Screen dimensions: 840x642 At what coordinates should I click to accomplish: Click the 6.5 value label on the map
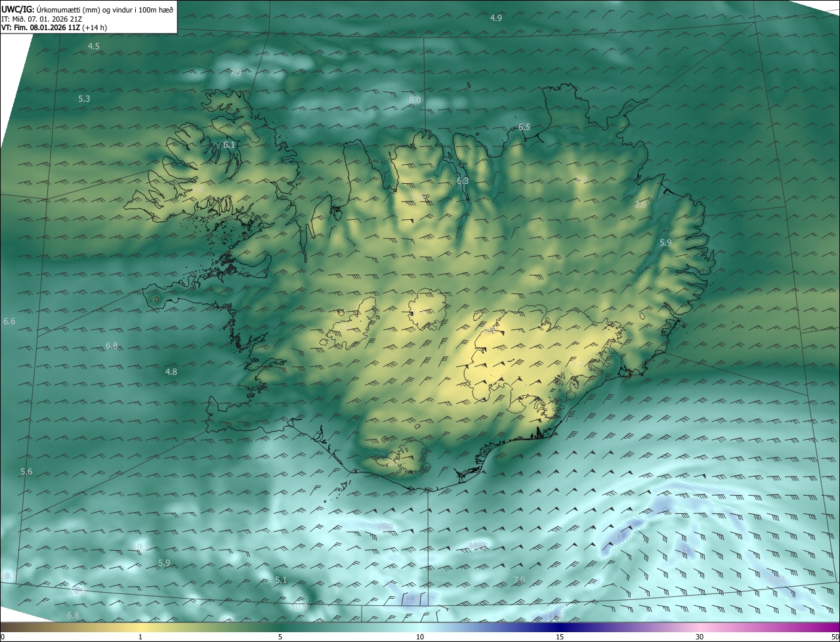coord(524,127)
